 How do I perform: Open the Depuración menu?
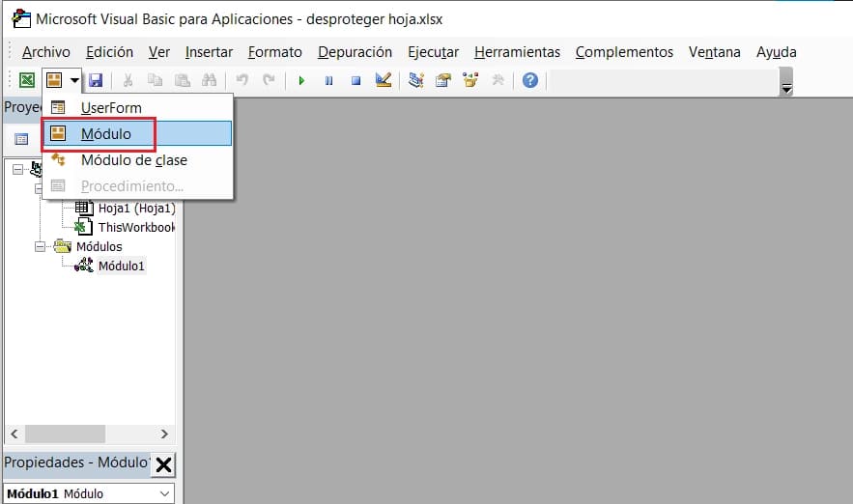pyautogui.click(x=355, y=51)
